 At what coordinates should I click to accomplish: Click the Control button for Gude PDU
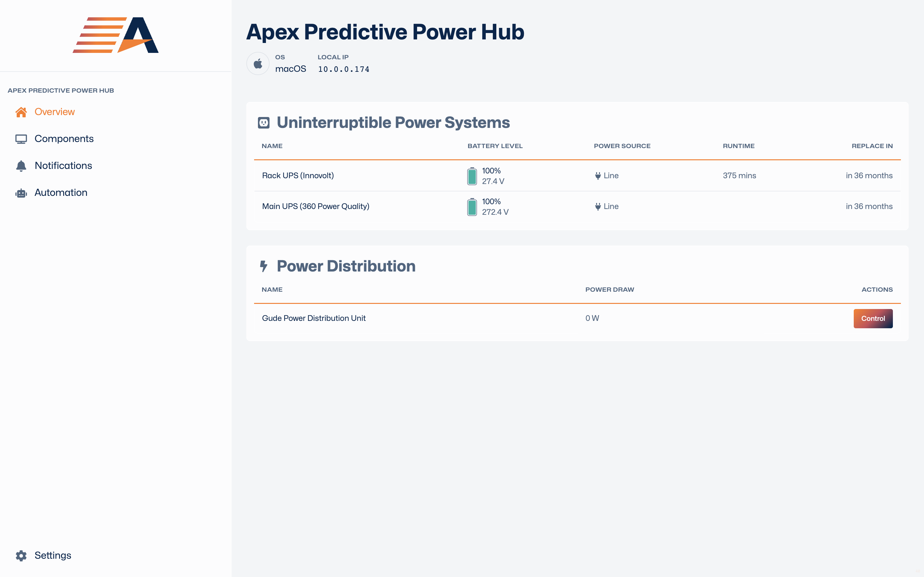pos(873,319)
